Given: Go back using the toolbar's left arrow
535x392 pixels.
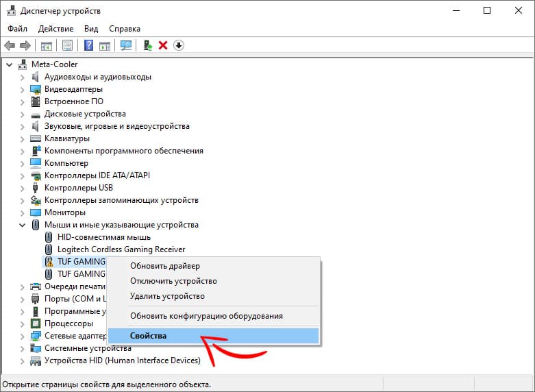Looking at the screenshot, I should (x=10, y=45).
